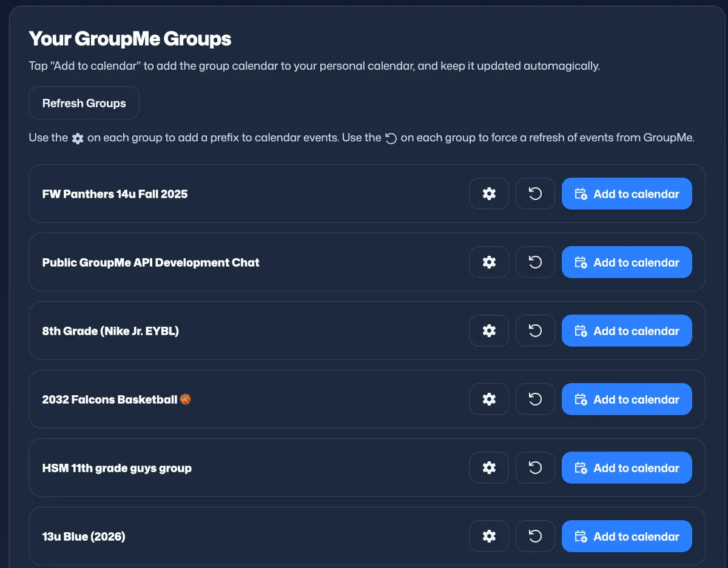Screen dimensions: 728x568
Task: Open prefix settings for Public GroupMe API Development Chat
Action: (x=489, y=262)
